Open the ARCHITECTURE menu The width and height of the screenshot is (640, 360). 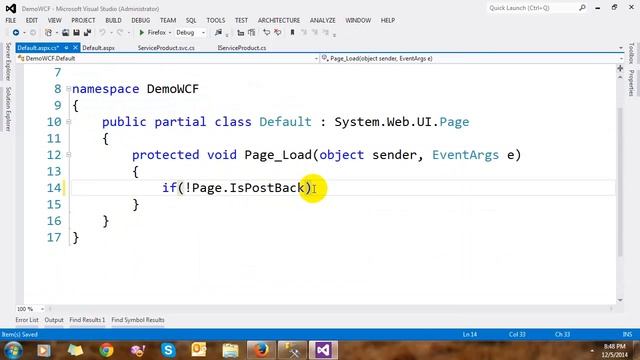click(x=279, y=20)
